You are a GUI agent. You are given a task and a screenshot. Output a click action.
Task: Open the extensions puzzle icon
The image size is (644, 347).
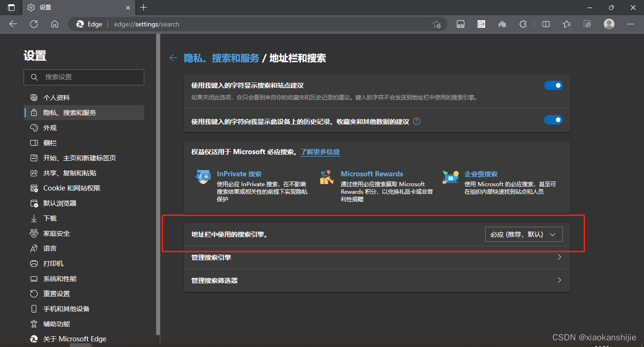coord(523,24)
